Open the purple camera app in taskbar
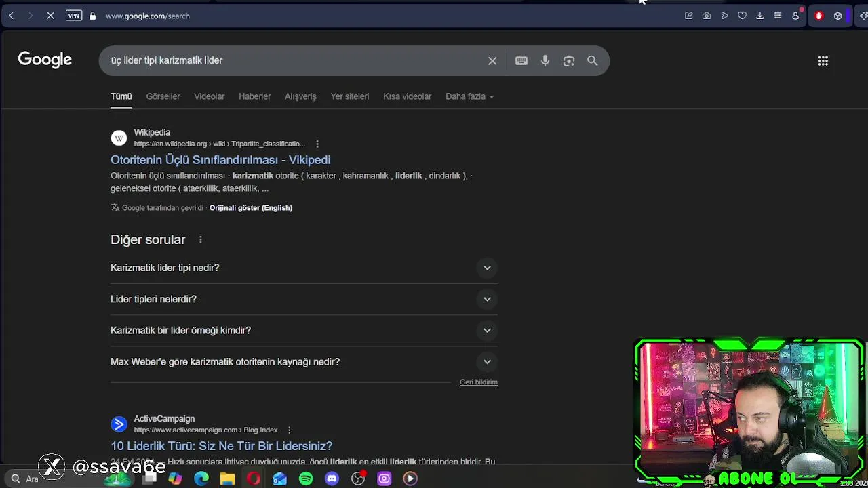The width and height of the screenshot is (868, 488). [x=384, y=479]
